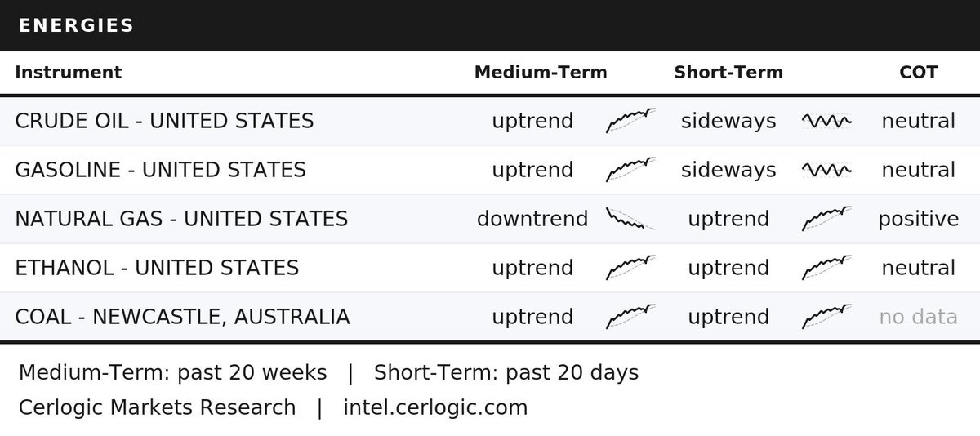The width and height of the screenshot is (980, 436).
Task: Select the Medium-Term column header
Action: [541, 72]
